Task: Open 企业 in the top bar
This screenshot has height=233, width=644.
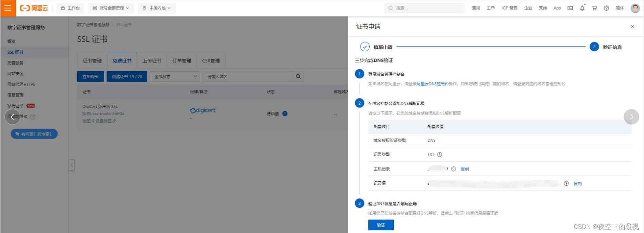Action: (528, 8)
